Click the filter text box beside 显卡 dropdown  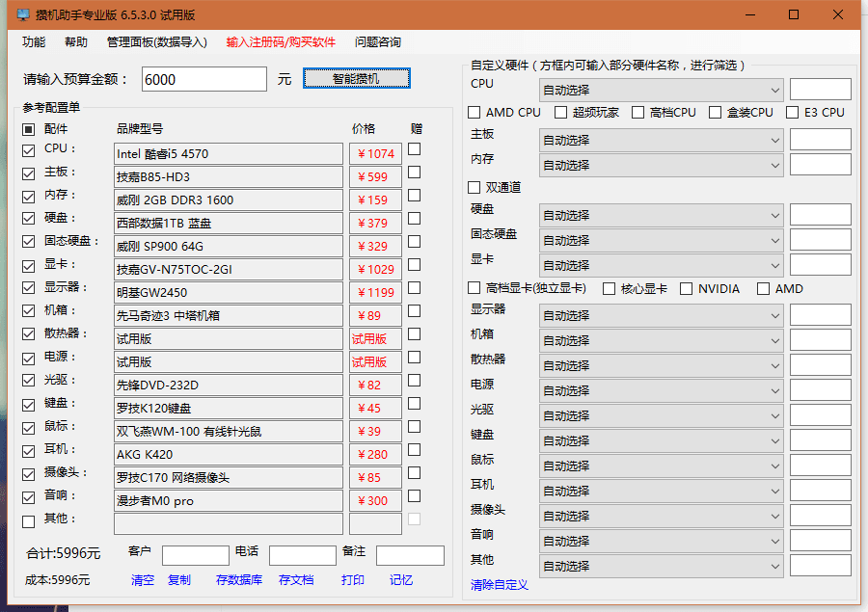(821, 264)
